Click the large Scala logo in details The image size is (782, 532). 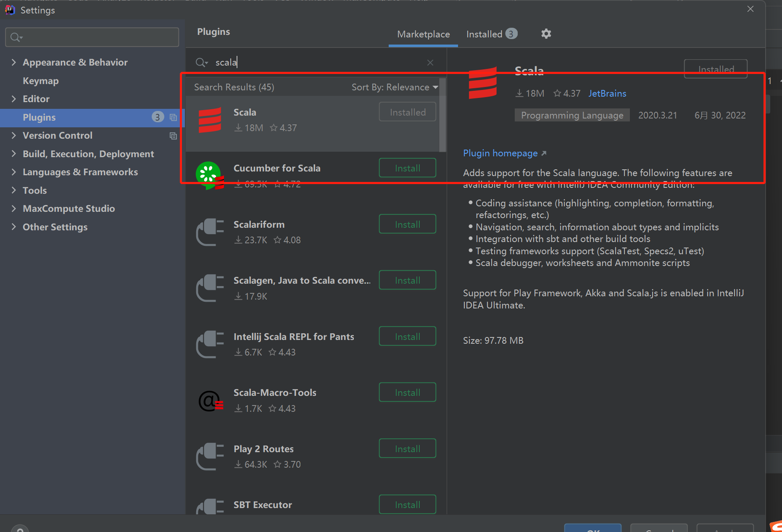tap(483, 83)
